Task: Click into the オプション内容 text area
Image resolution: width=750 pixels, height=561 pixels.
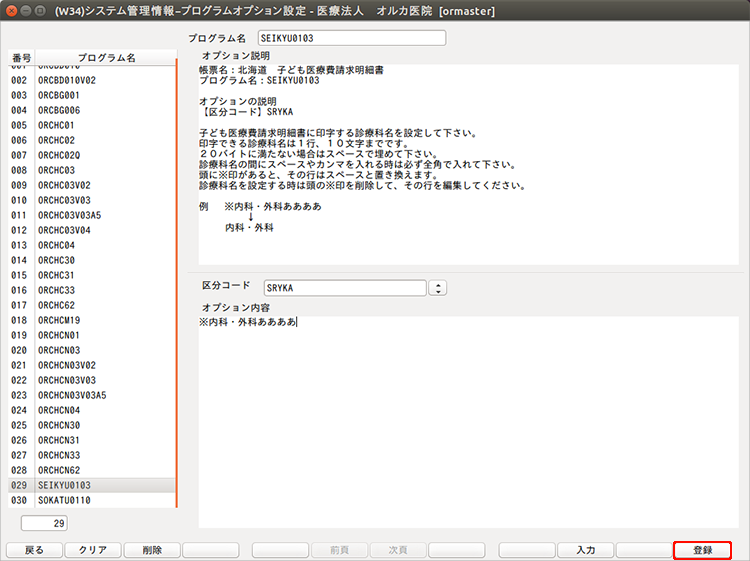Action: pyautogui.click(x=468, y=422)
